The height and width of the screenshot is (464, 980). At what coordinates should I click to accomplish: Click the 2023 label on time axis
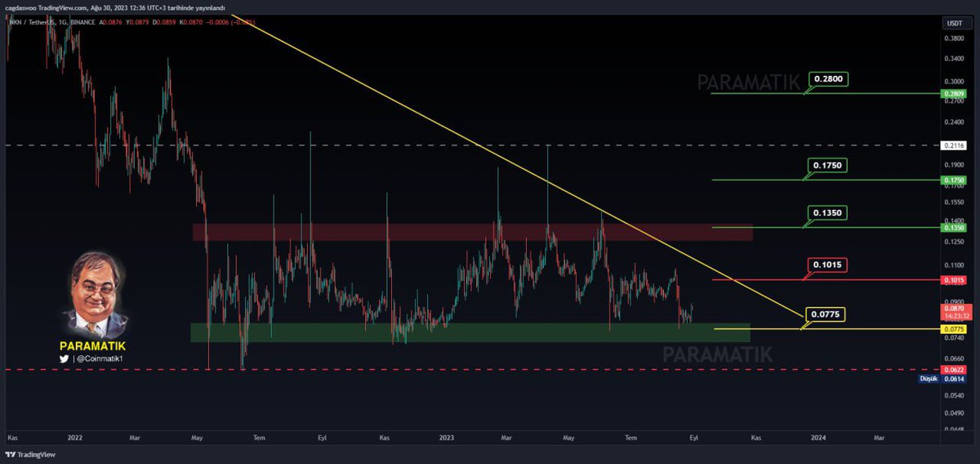[445, 438]
